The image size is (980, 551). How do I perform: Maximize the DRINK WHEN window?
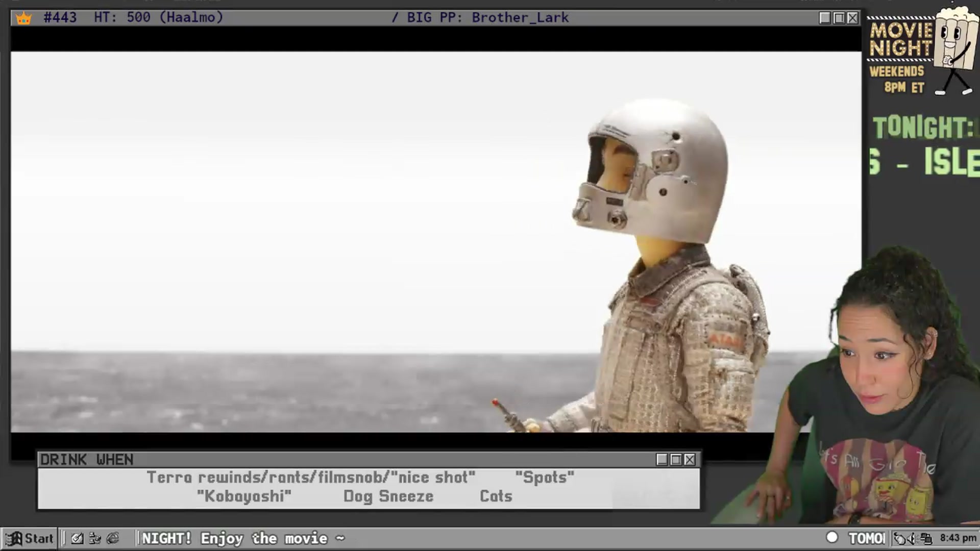[676, 460]
